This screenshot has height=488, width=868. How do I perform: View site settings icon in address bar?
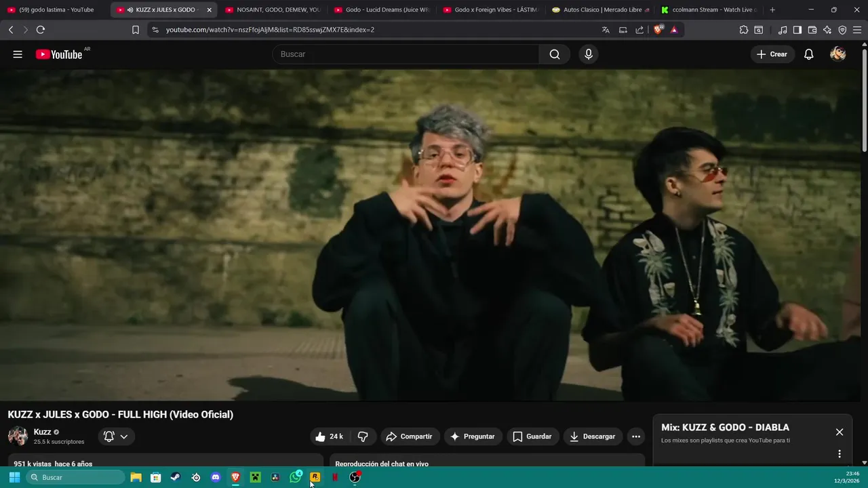(155, 30)
